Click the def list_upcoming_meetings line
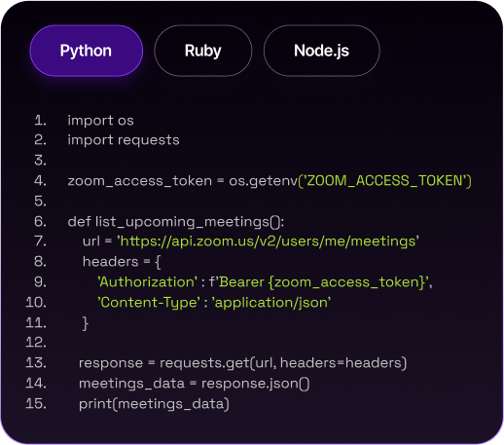The width and height of the screenshot is (504, 445). tap(176, 222)
